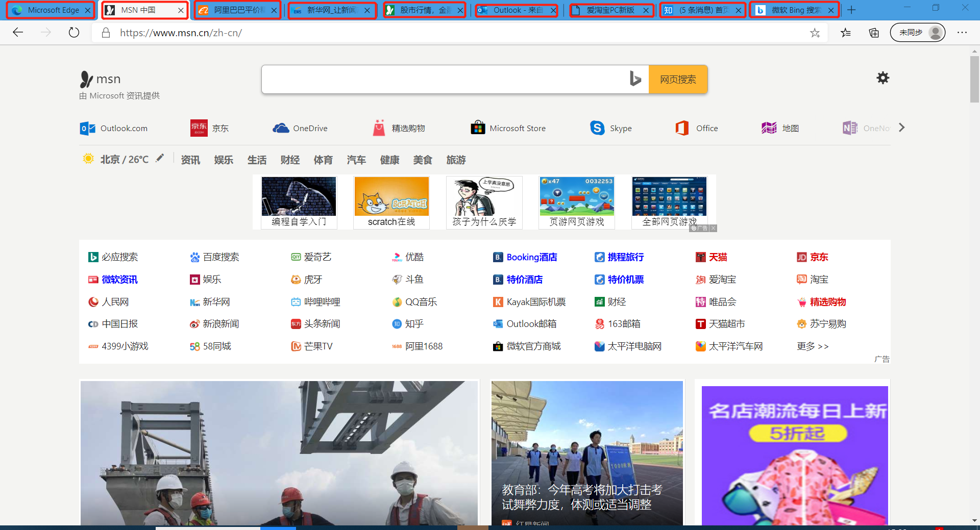The height and width of the screenshot is (530, 980).
Task: Open the 太平洋电脑网 link
Action: point(628,346)
